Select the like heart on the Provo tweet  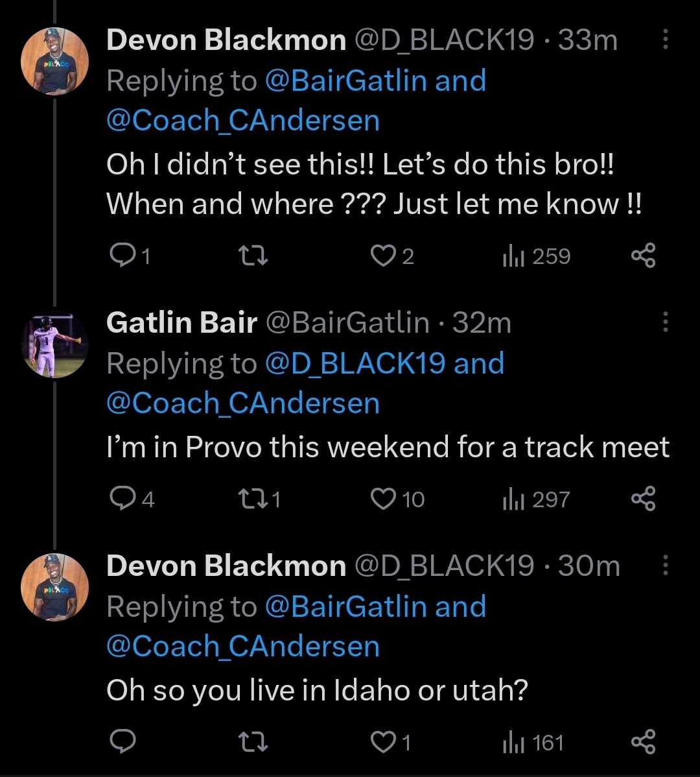[383, 499]
